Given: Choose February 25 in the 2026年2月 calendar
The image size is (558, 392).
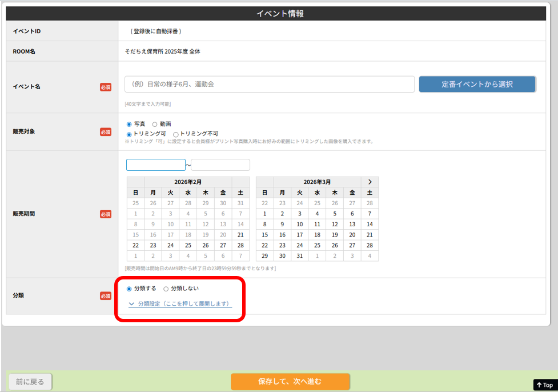Looking at the screenshot, I should pos(188,245).
